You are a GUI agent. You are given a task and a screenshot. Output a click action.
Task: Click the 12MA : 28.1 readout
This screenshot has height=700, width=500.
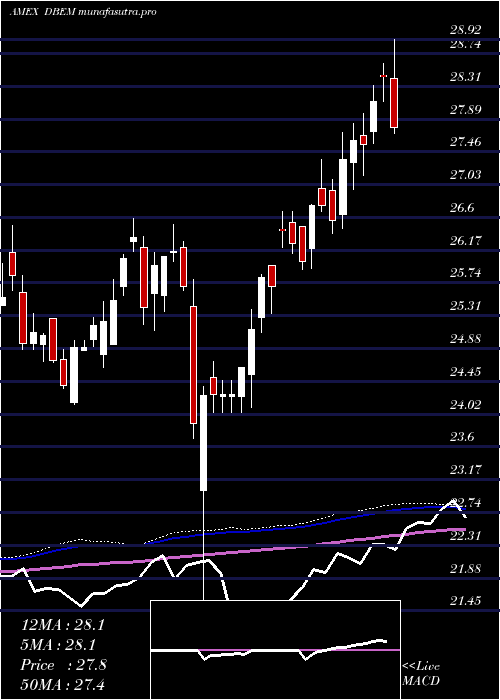pyautogui.click(x=63, y=625)
